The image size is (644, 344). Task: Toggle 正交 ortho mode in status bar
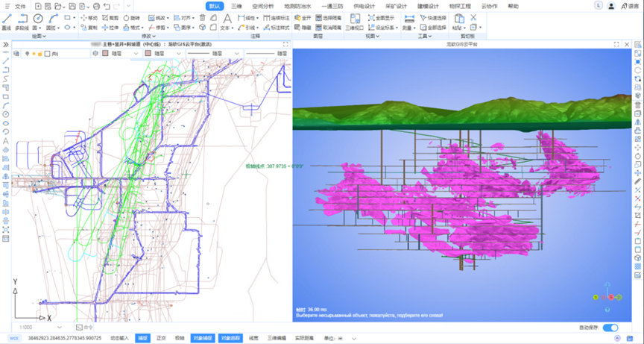coord(160,338)
